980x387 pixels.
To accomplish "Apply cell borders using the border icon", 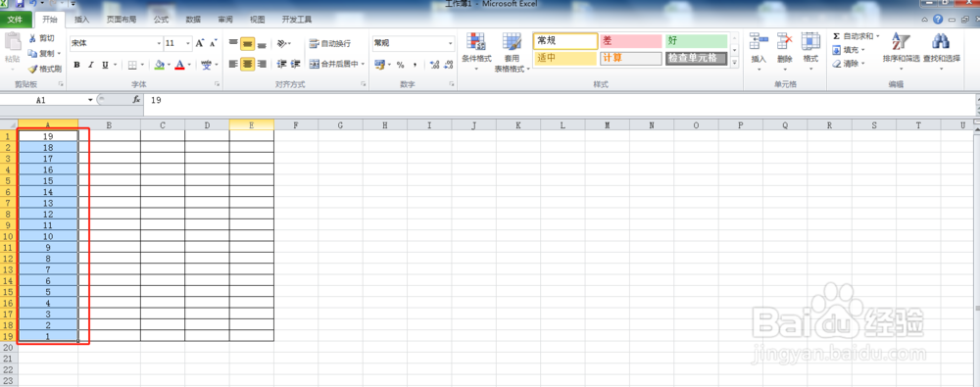I will (x=132, y=65).
